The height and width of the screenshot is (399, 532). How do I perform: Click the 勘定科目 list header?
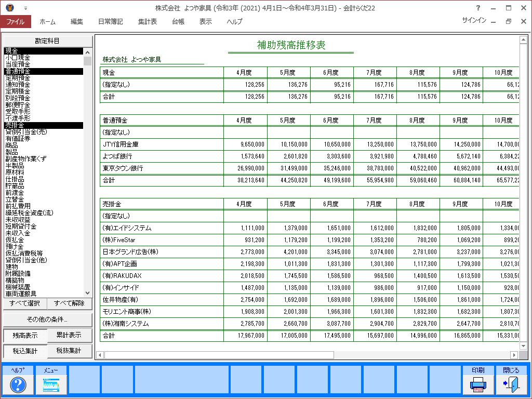[47, 41]
